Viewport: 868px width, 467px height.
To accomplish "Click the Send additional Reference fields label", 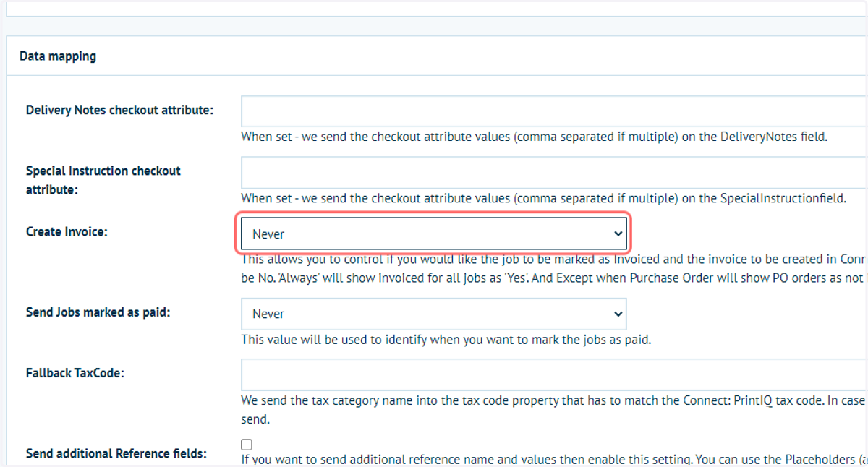I will pos(116,453).
